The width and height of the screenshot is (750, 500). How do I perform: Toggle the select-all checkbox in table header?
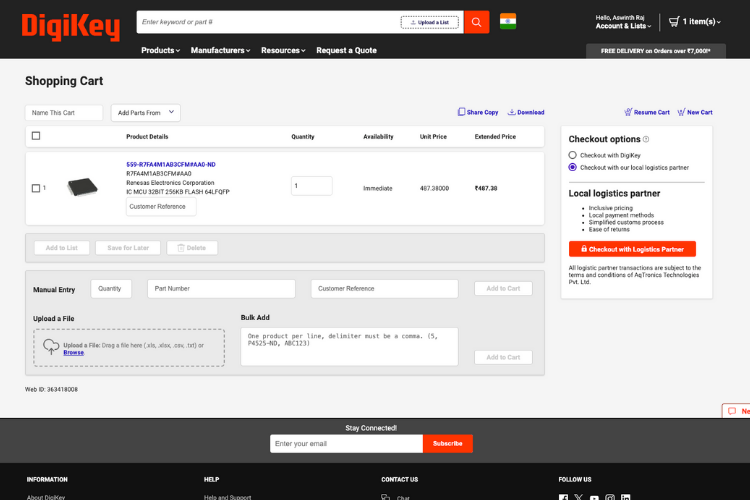pos(36,136)
